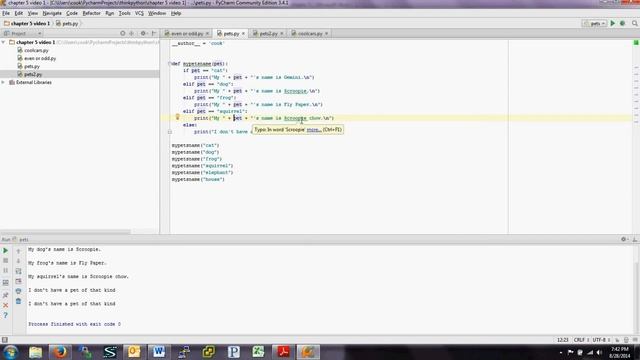Stop the process in the Run panel

(x=5, y=260)
